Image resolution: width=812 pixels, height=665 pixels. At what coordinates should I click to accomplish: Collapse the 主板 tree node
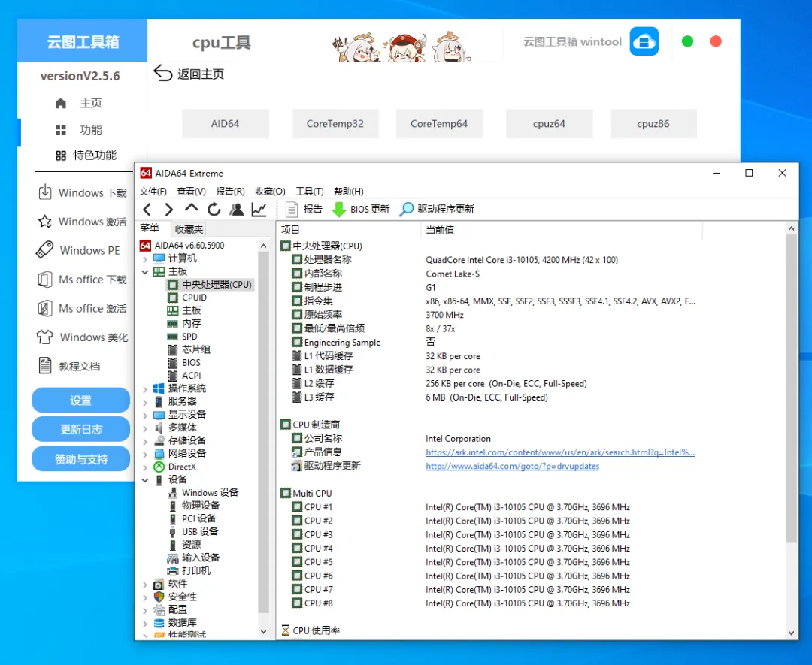[x=145, y=272]
